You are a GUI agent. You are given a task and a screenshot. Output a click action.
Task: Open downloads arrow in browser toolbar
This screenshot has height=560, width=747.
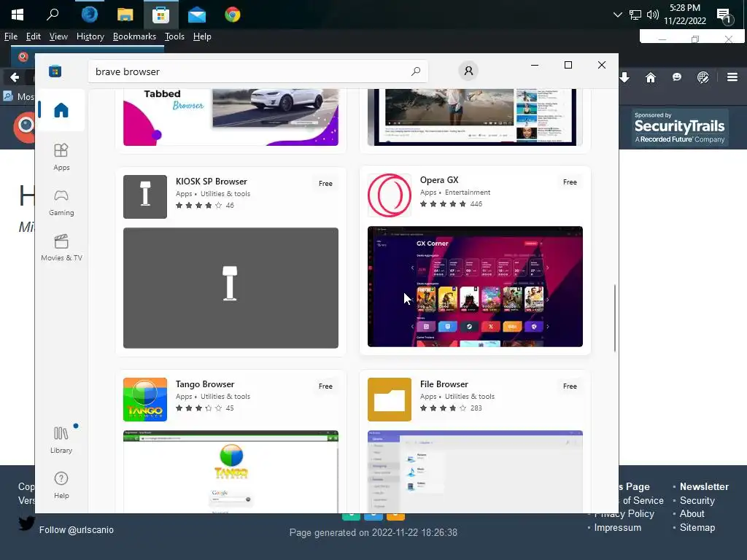point(624,77)
